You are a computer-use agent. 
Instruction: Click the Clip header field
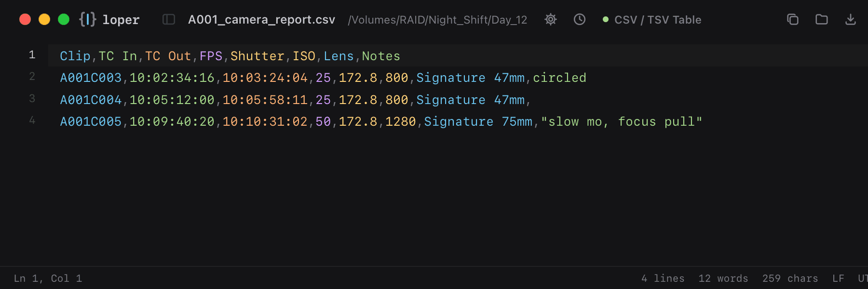pos(75,56)
